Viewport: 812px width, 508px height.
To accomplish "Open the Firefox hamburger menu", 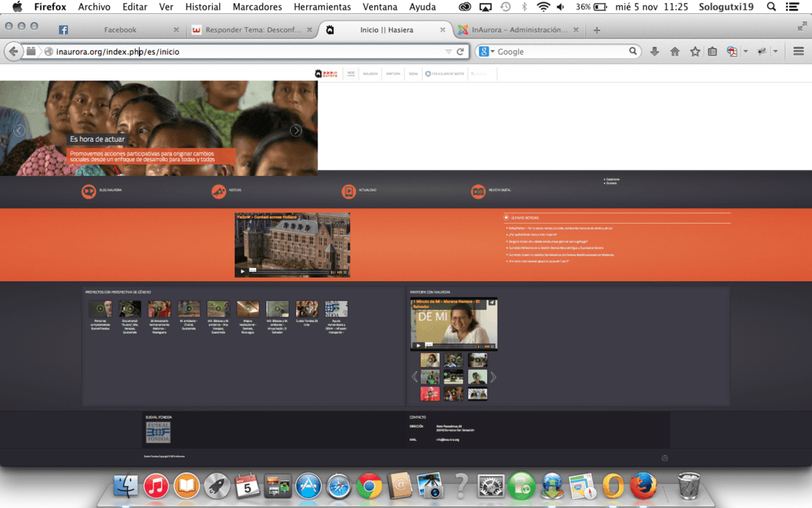I will point(799,51).
